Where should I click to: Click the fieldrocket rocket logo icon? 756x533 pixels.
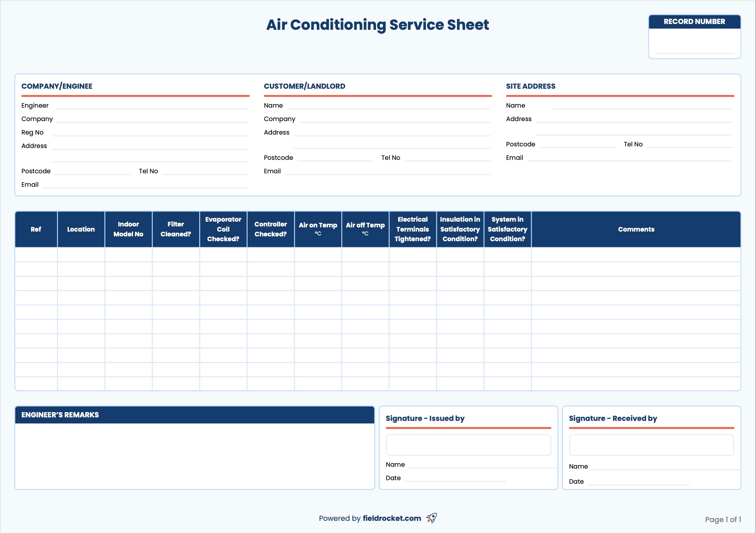coord(431,518)
